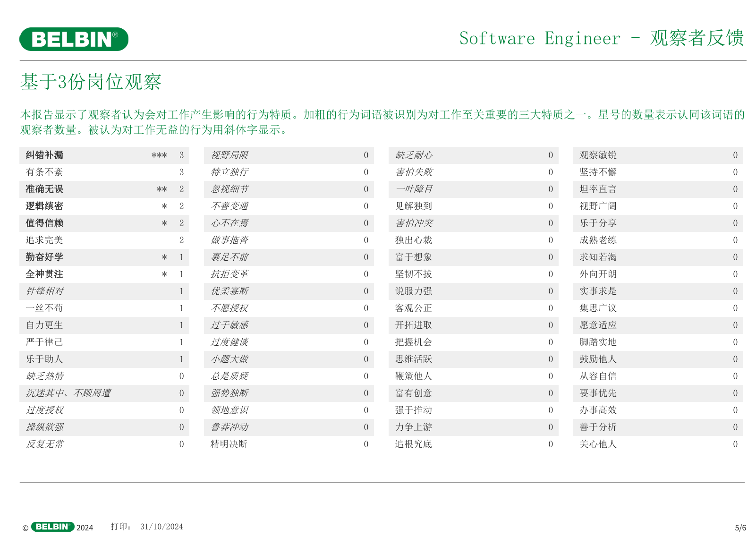This screenshot has width=756, height=537.
Task: Click the star beside 全神贯注
Action: pyautogui.click(x=164, y=274)
